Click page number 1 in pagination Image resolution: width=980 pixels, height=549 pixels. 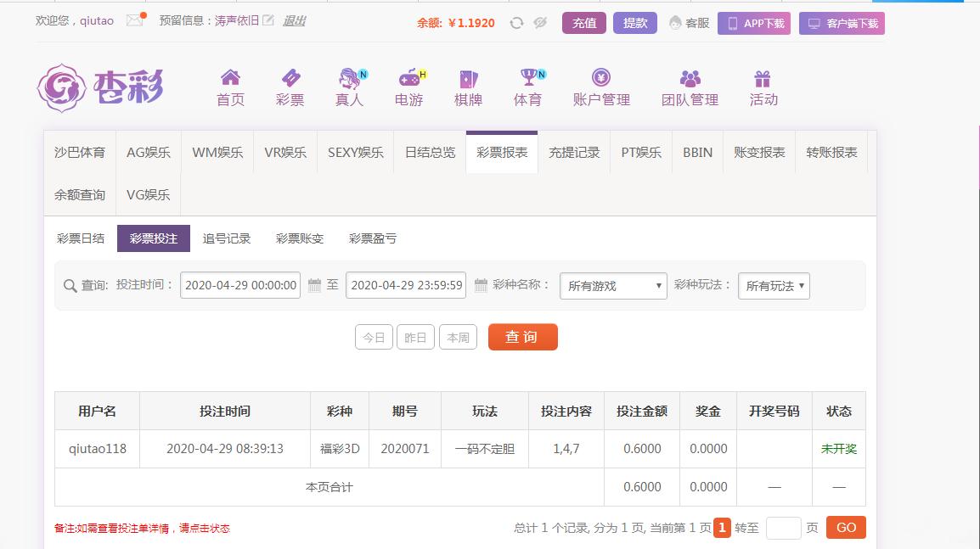click(722, 528)
